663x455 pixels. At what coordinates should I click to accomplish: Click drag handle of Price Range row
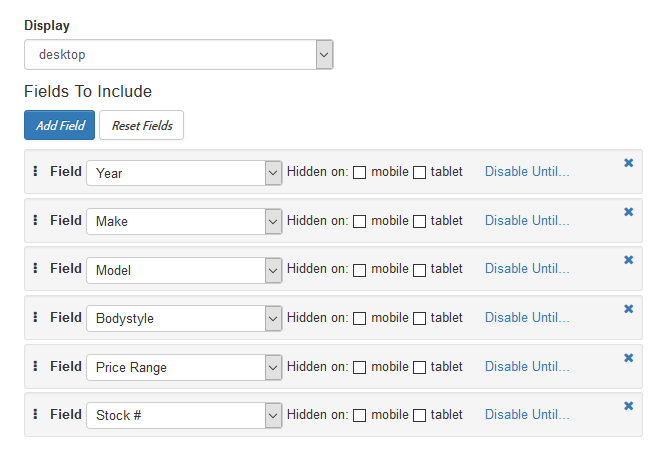35,366
